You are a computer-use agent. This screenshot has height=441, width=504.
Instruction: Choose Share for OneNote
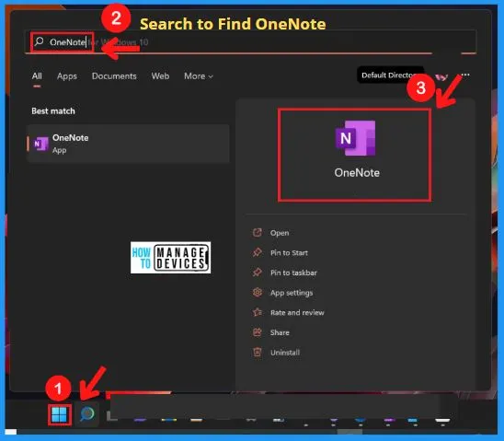280,332
